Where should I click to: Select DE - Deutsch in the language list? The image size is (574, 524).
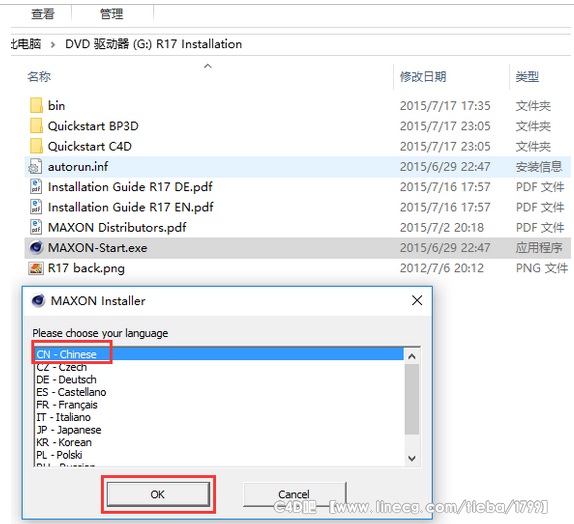click(x=66, y=379)
